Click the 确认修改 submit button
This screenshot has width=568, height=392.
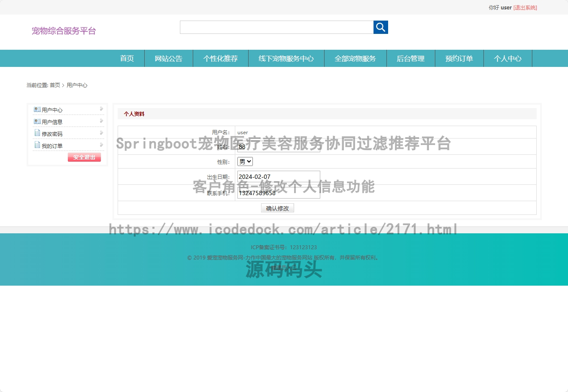pos(277,208)
